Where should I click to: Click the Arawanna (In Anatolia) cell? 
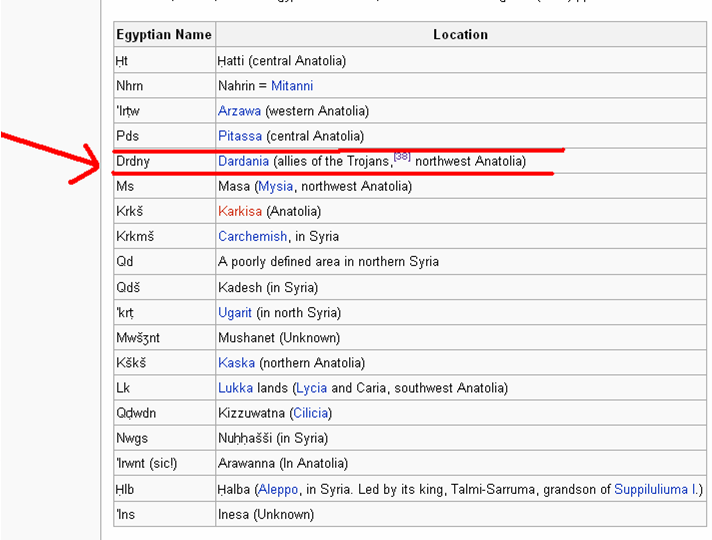point(460,463)
